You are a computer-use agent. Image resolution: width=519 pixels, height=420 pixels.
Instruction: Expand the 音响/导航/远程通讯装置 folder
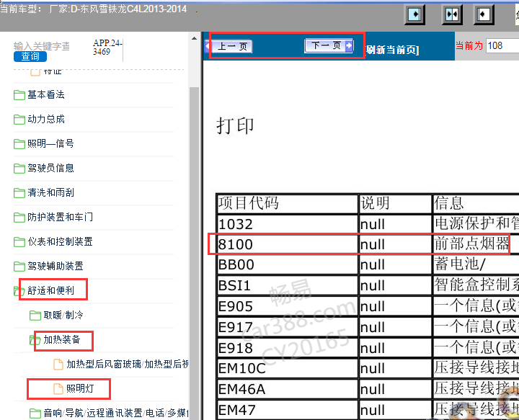click(116, 413)
